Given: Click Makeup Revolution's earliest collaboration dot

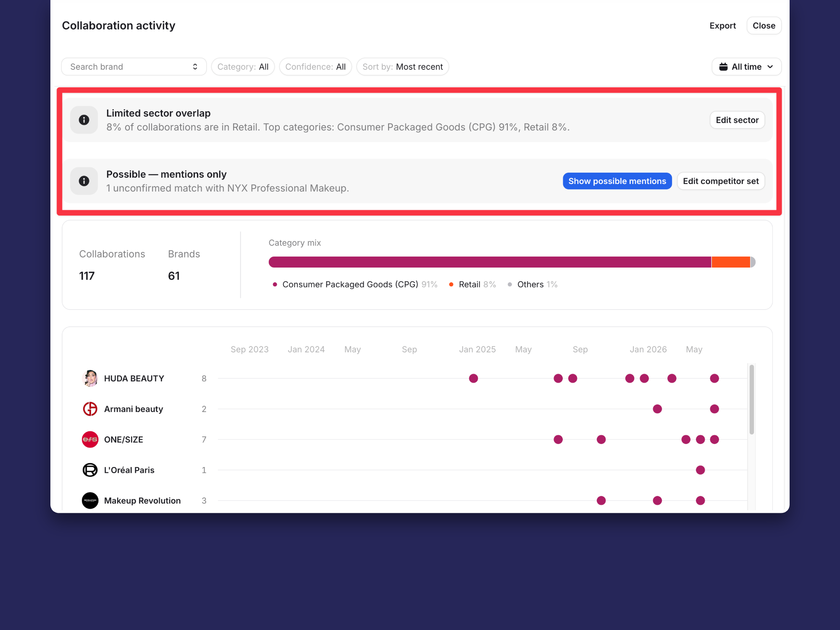Looking at the screenshot, I should pyautogui.click(x=601, y=501).
